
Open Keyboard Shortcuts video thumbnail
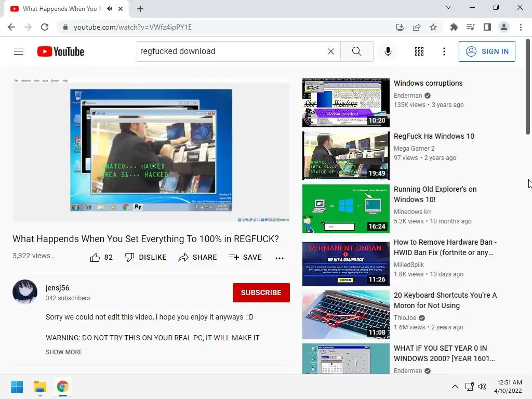coord(345,315)
